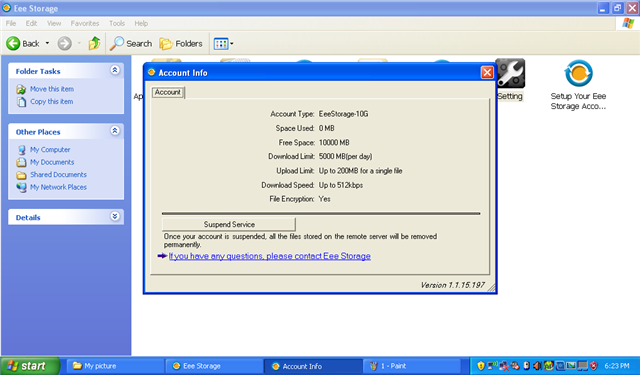The width and height of the screenshot is (640, 375).
Task: Select the Account tab
Action: coord(168,92)
